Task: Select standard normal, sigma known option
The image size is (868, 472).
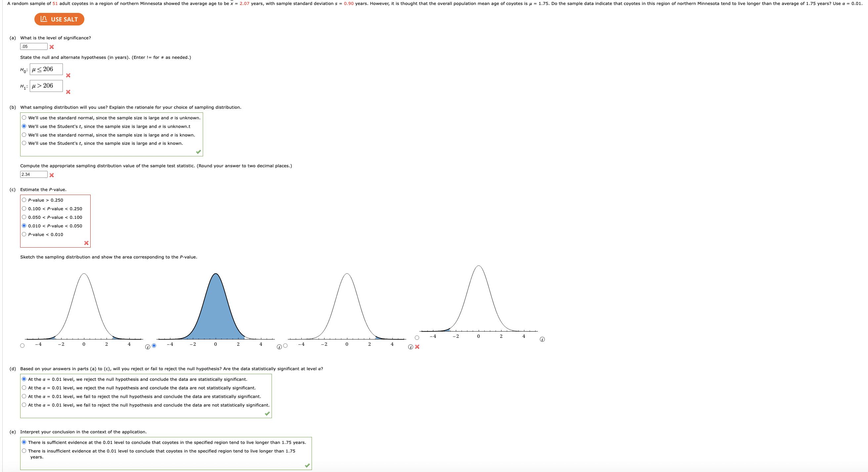Action: [24, 135]
